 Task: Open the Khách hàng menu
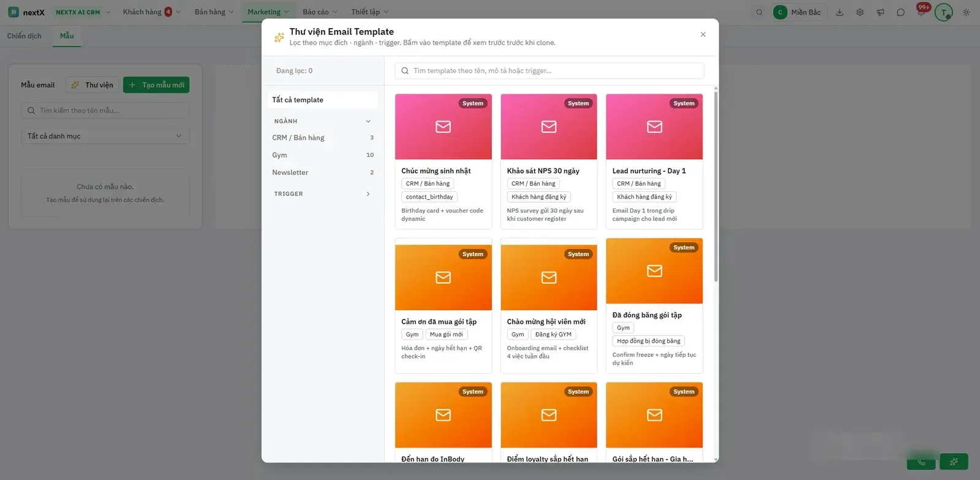[x=151, y=12]
